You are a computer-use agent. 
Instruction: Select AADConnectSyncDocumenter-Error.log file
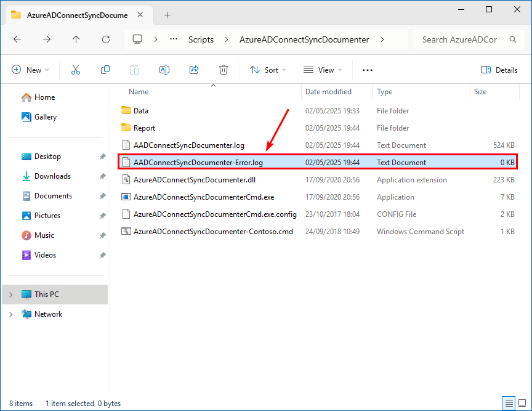click(x=318, y=162)
